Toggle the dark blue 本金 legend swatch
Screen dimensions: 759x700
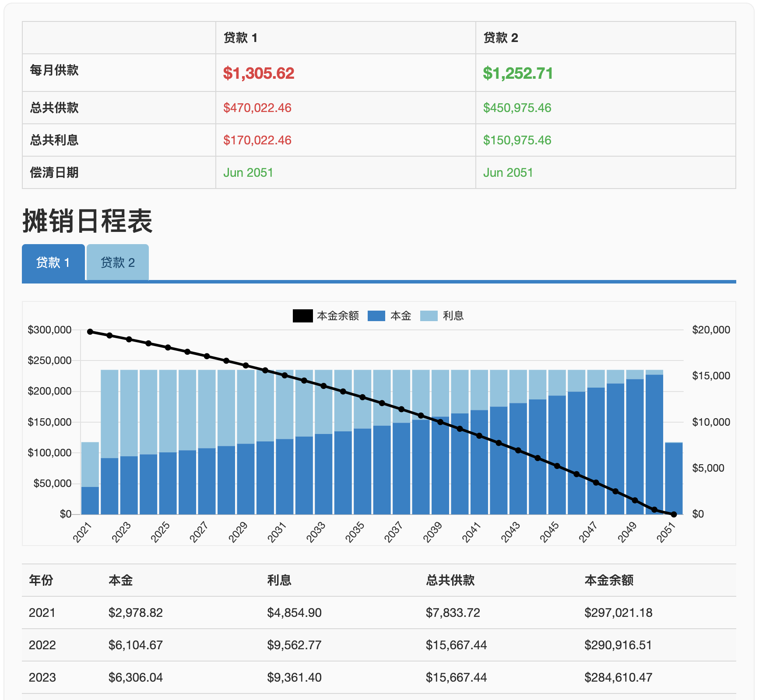(376, 316)
